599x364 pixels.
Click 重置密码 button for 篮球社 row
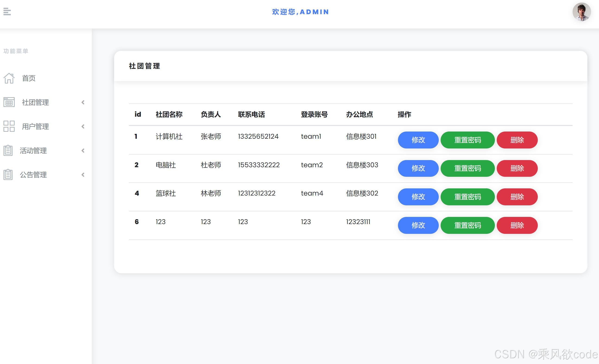pos(468,197)
